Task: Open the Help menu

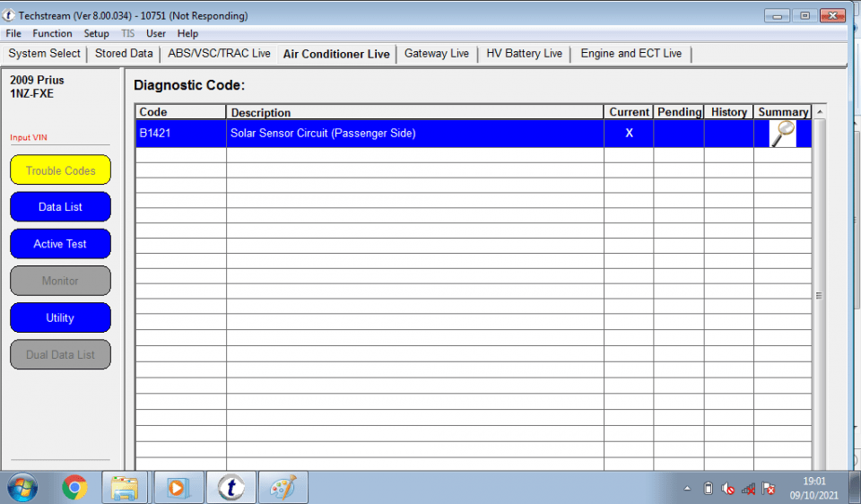Action: pyautogui.click(x=187, y=33)
